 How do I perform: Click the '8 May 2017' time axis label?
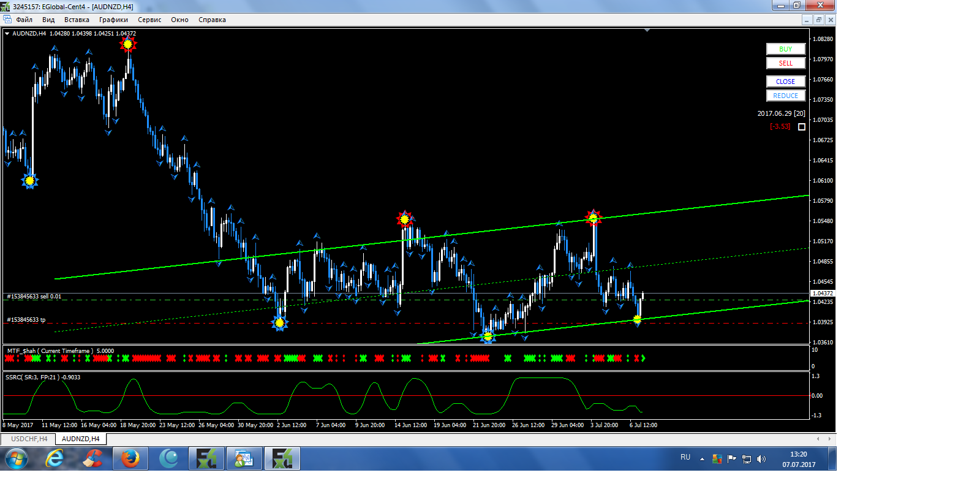[x=18, y=425]
